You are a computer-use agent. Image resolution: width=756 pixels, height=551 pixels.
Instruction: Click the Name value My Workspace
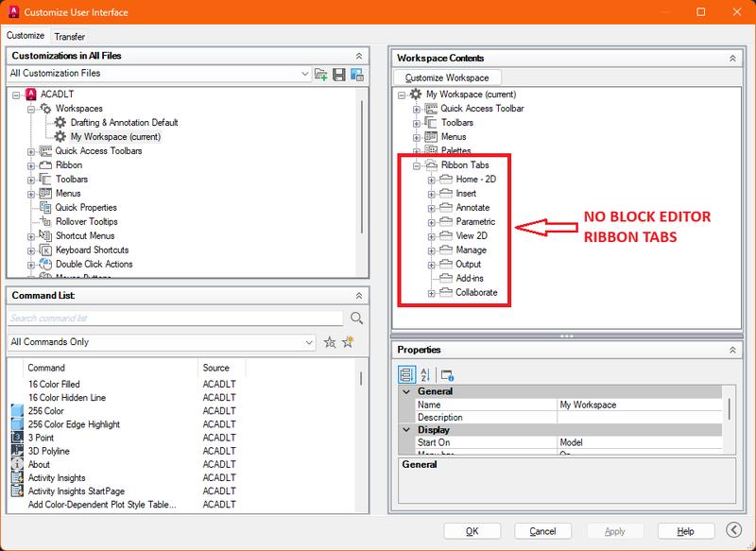tap(640, 405)
